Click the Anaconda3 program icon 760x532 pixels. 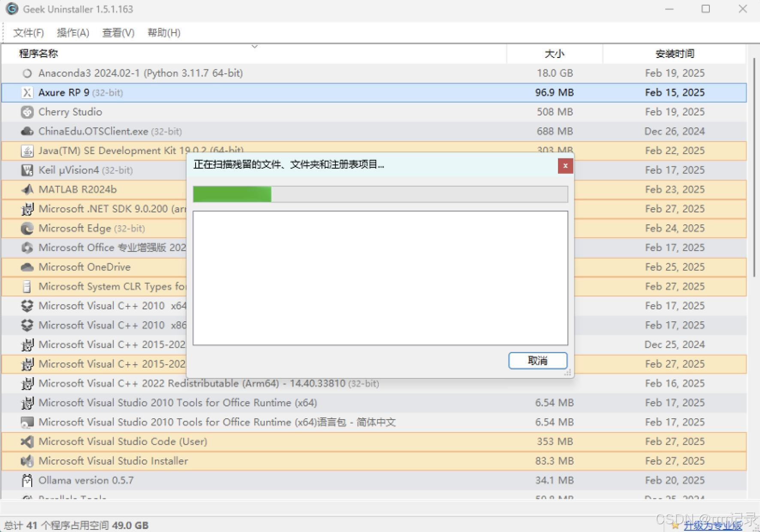pyautogui.click(x=27, y=73)
